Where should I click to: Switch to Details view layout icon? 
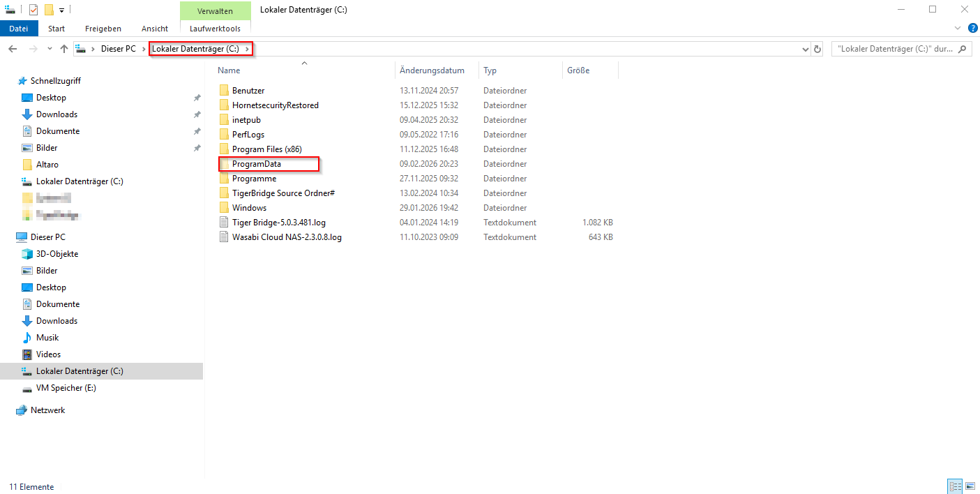[955, 486]
